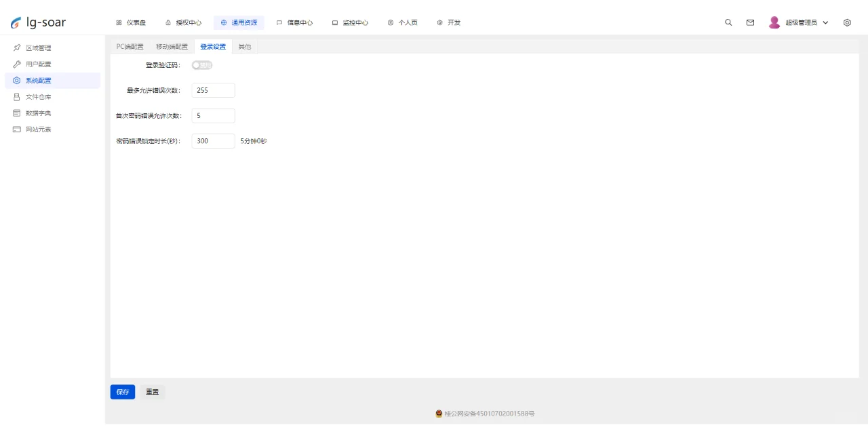Open 数据字典 in the sidebar

pyautogui.click(x=53, y=113)
